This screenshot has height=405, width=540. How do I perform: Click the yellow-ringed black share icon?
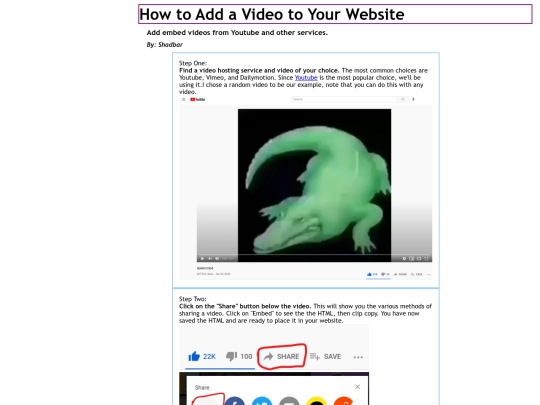[316, 401]
